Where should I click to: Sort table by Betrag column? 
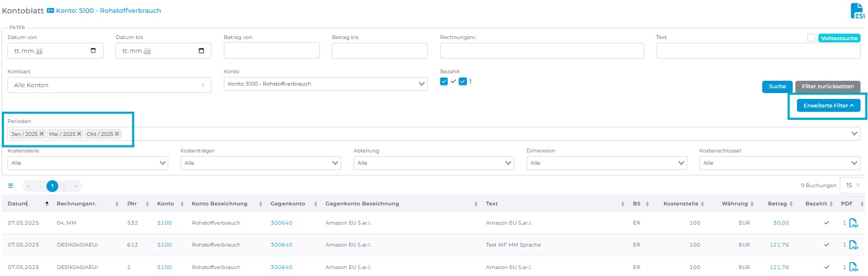click(x=780, y=204)
